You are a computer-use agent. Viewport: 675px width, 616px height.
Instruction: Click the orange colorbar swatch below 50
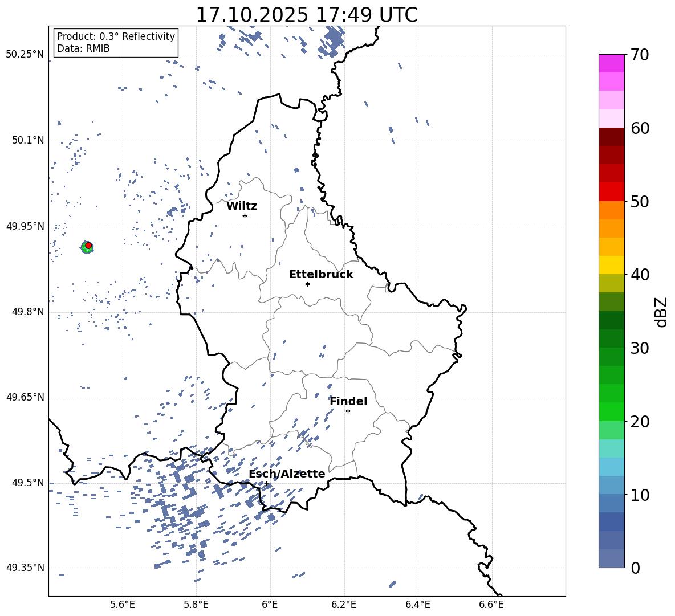pyautogui.click(x=612, y=210)
